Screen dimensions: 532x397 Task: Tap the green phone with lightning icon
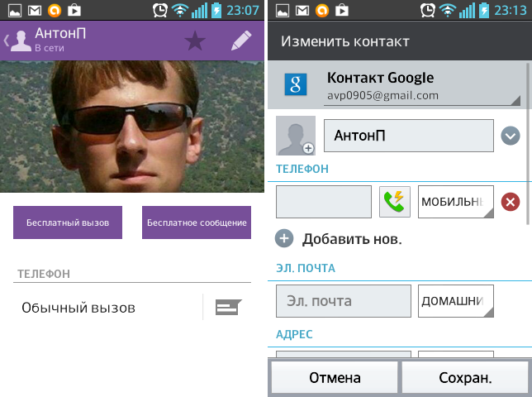[395, 202]
